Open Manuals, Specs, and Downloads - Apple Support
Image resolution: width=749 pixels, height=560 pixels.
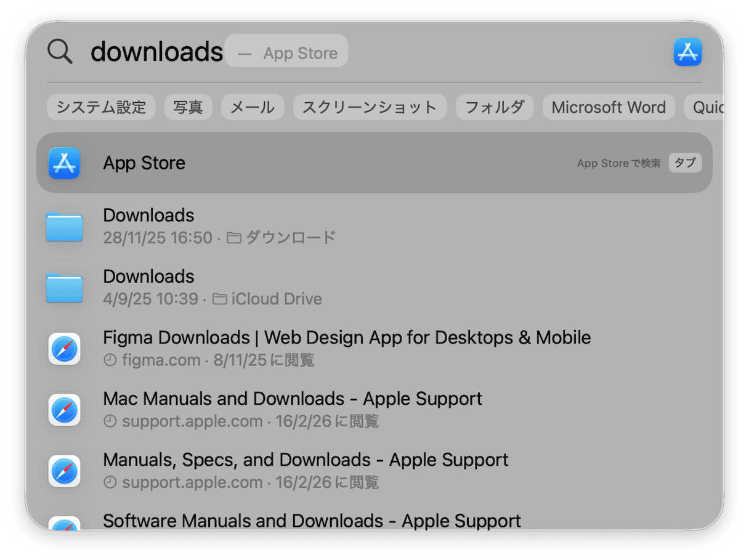coord(374,471)
